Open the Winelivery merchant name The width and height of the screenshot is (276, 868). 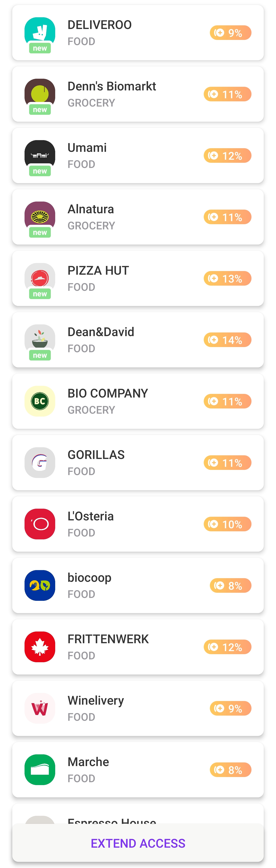coord(96,701)
